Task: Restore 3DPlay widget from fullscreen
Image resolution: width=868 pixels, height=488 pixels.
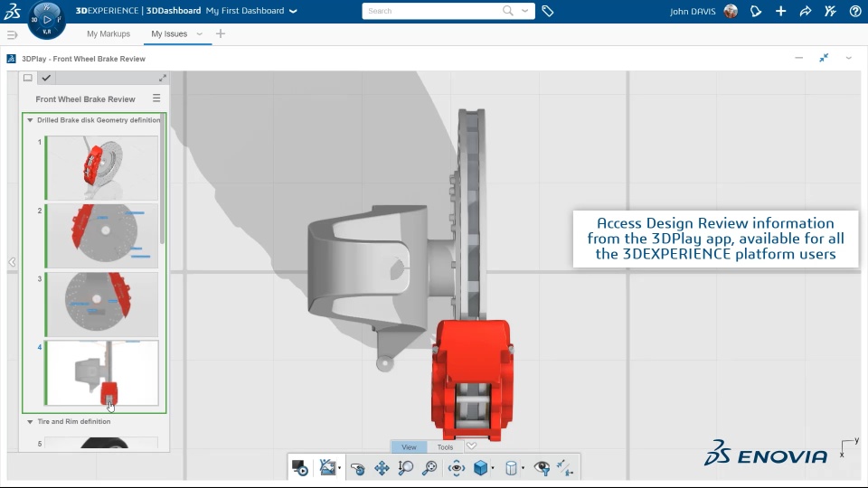Action: (x=824, y=58)
